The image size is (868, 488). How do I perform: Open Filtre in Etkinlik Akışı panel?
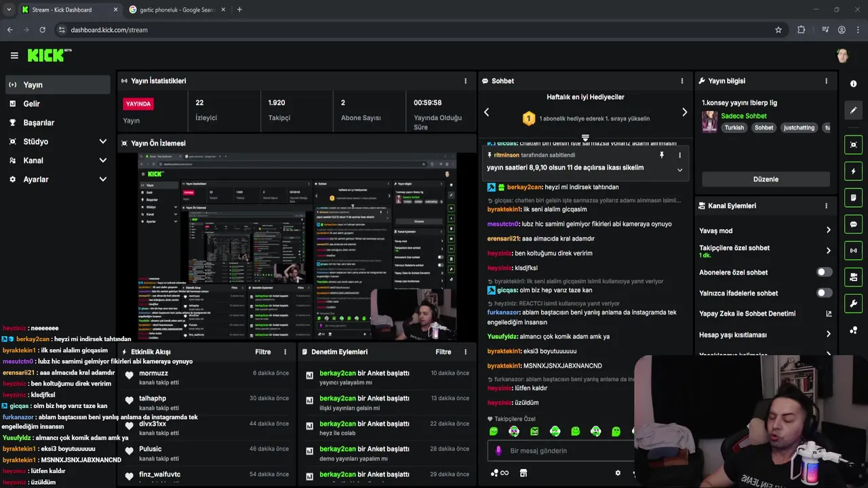click(x=262, y=352)
